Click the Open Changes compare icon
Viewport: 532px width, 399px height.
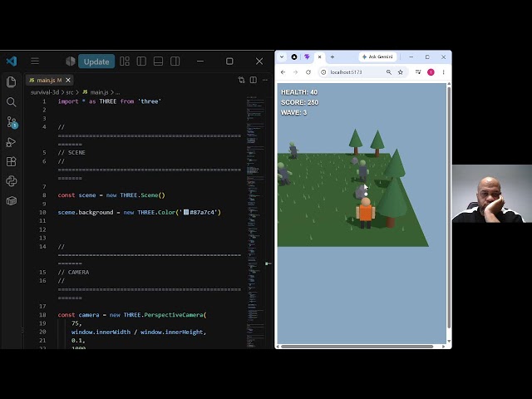(x=242, y=80)
